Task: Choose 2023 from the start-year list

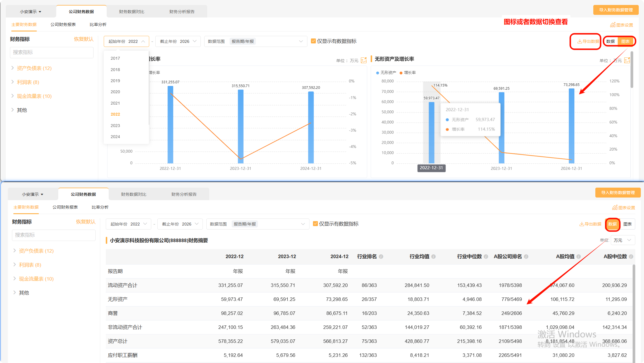Action: point(115,126)
